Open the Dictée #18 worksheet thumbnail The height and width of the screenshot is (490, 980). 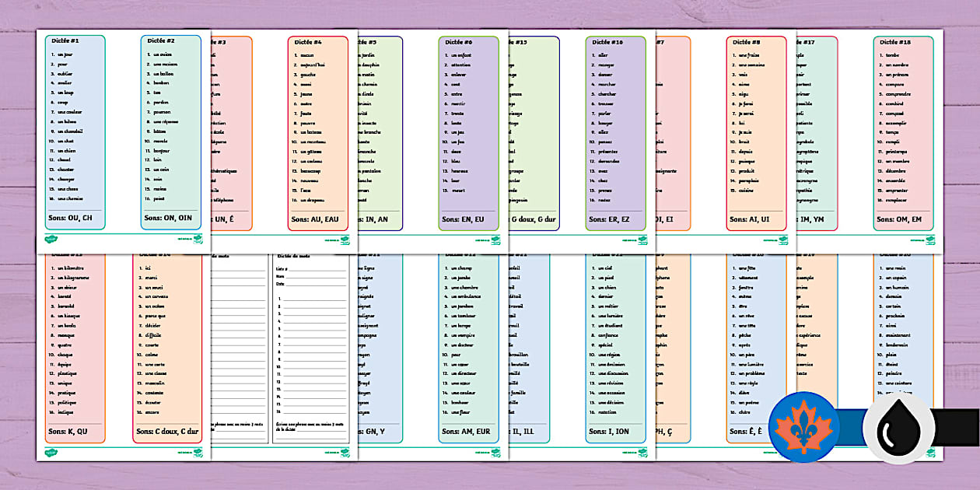pos(902,132)
